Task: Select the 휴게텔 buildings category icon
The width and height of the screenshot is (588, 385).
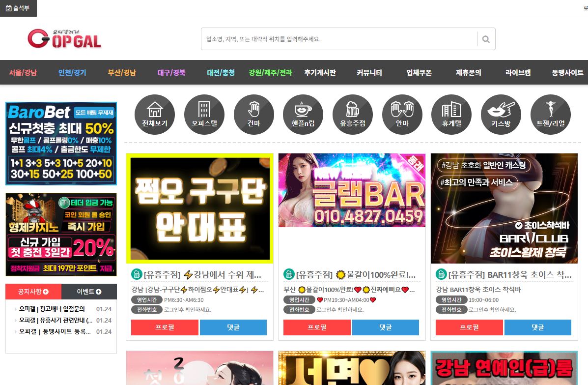Action: coord(451,114)
